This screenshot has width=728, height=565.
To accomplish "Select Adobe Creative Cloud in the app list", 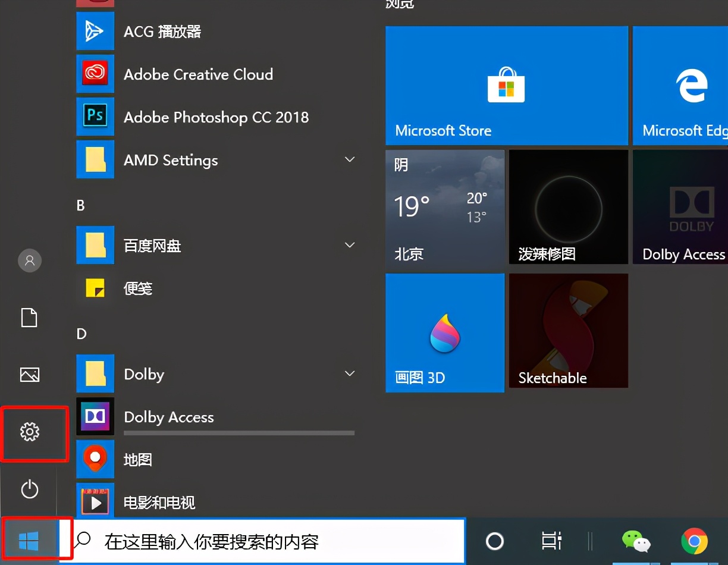I will [197, 74].
